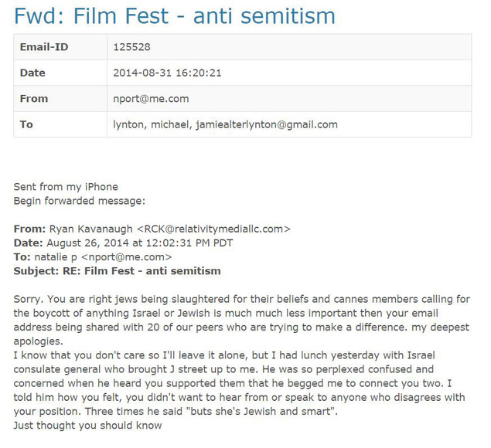The width and height of the screenshot is (491, 448).
Task: Click the 'Fwd: Film Fest - anti semitism' title
Action: tap(175, 16)
